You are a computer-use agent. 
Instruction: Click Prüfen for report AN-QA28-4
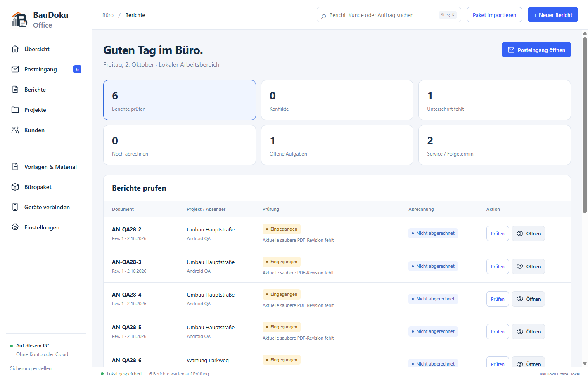click(x=498, y=299)
